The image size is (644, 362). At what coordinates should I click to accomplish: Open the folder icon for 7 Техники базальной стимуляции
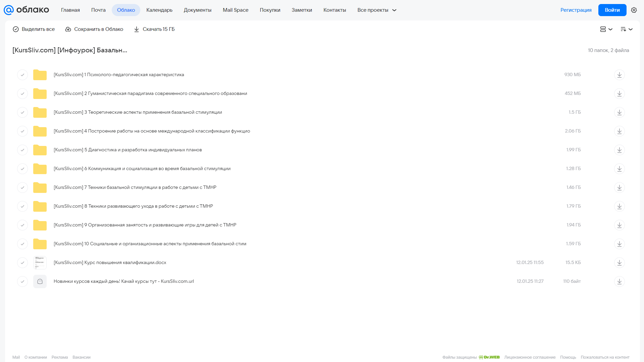pos(40,188)
